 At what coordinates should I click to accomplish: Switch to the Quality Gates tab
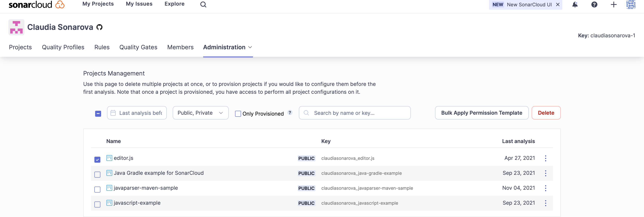(138, 47)
